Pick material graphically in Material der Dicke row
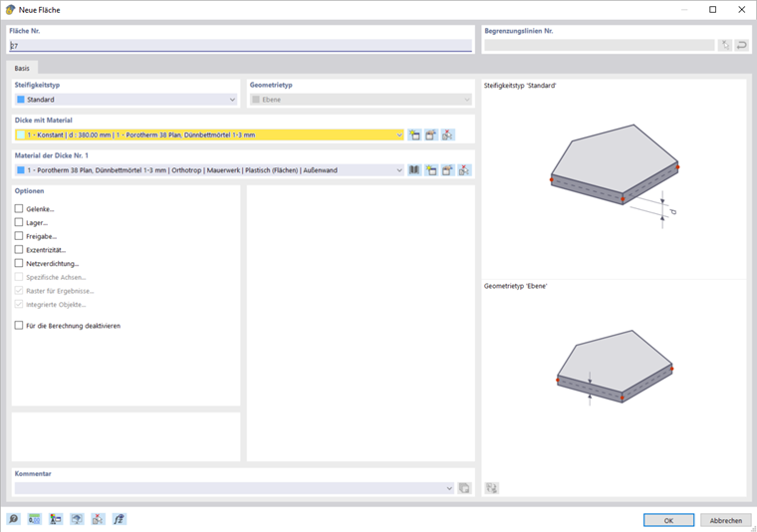This screenshot has width=757, height=532. 464,170
